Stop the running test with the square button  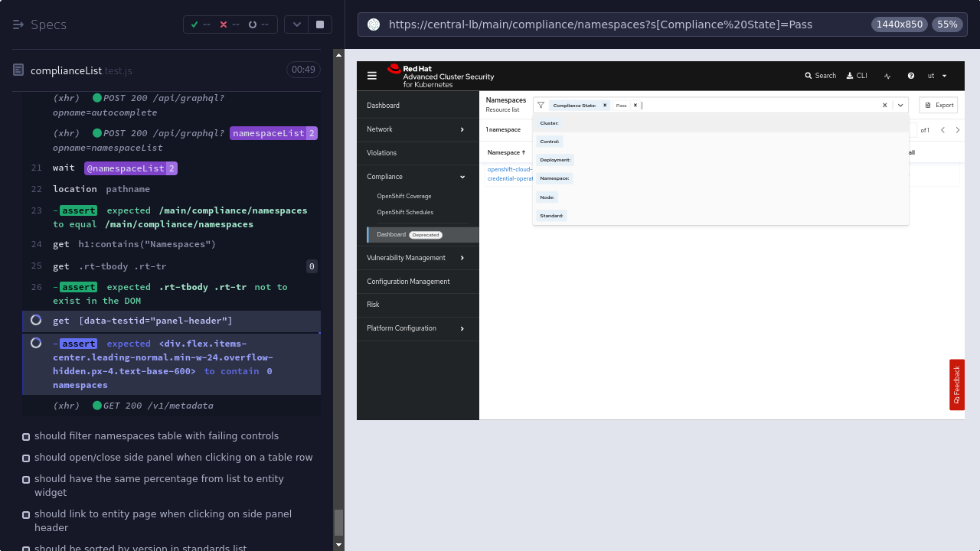coord(320,24)
